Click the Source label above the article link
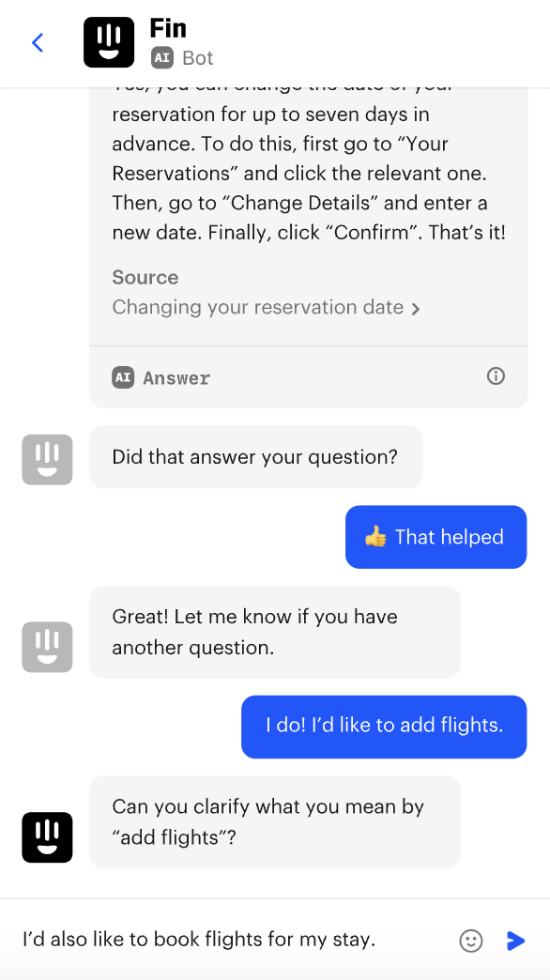The height and width of the screenshot is (980, 550). (145, 278)
